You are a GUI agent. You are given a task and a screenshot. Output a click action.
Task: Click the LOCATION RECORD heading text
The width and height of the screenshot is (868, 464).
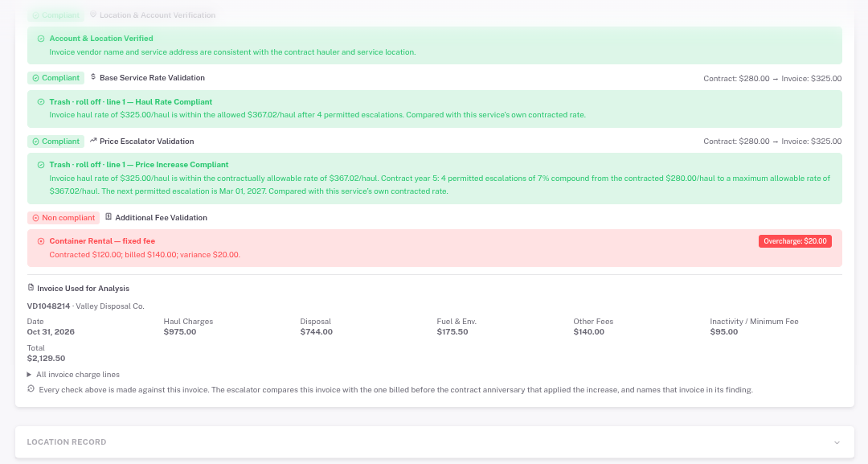click(67, 441)
